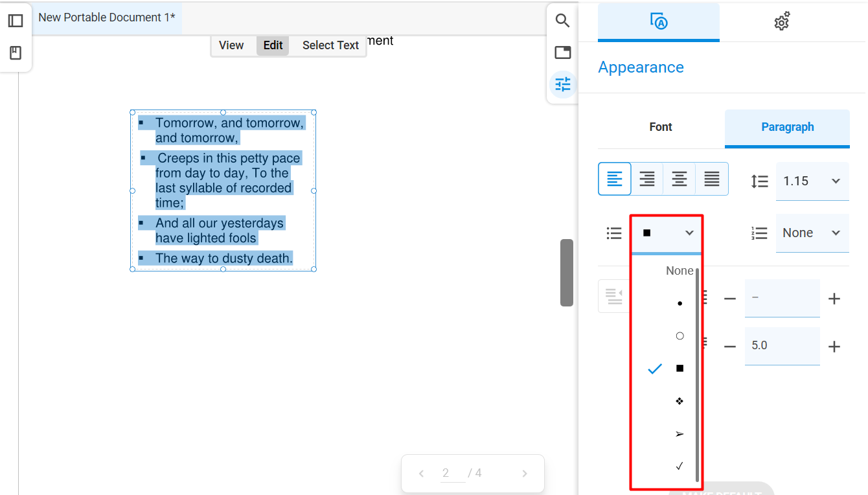Justify the paragraph text

[x=712, y=179]
